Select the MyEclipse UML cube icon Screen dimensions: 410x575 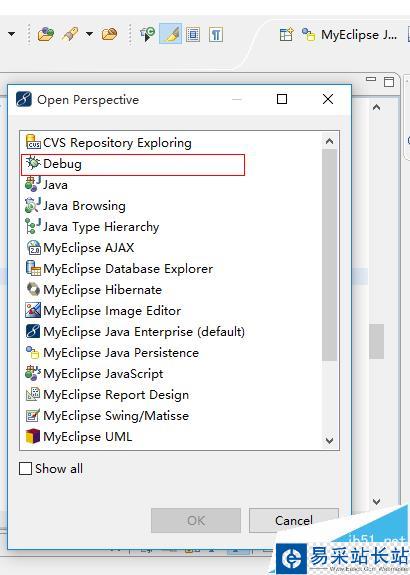pyautogui.click(x=33, y=436)
